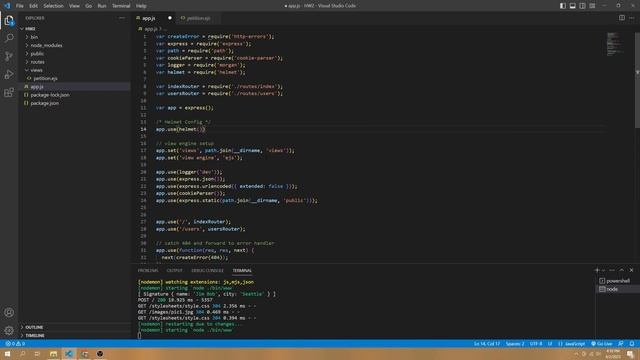This screenshot has width=640, height=360.
Task: Open the View menu
Action: [74, 6]
